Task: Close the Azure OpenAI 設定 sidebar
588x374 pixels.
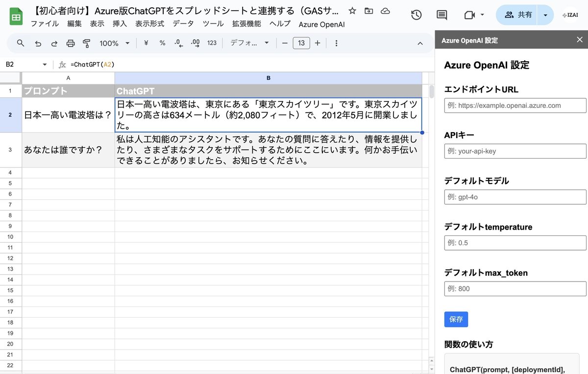Action: (x=580, y=40)
